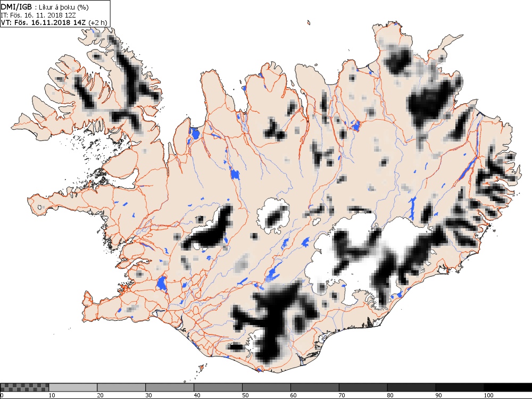Click the legend scale label '30'
The height and width of the screenshot is (399, 532).
[x=148, y=395]
